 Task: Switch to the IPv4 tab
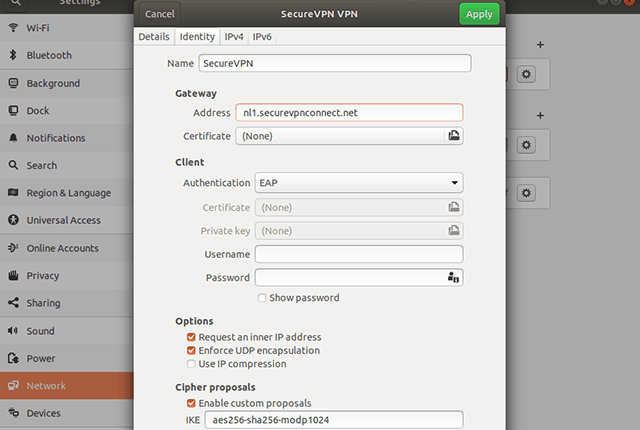tap(234, 37)
